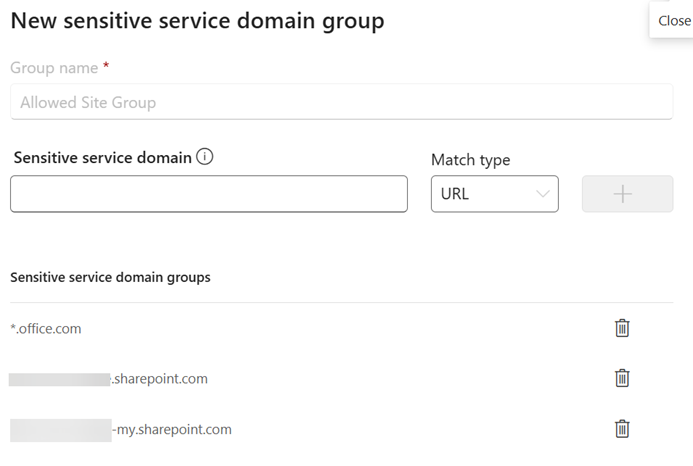Click the New sensitive service domain group title
The image size is (693, 466).
(197, 20)
